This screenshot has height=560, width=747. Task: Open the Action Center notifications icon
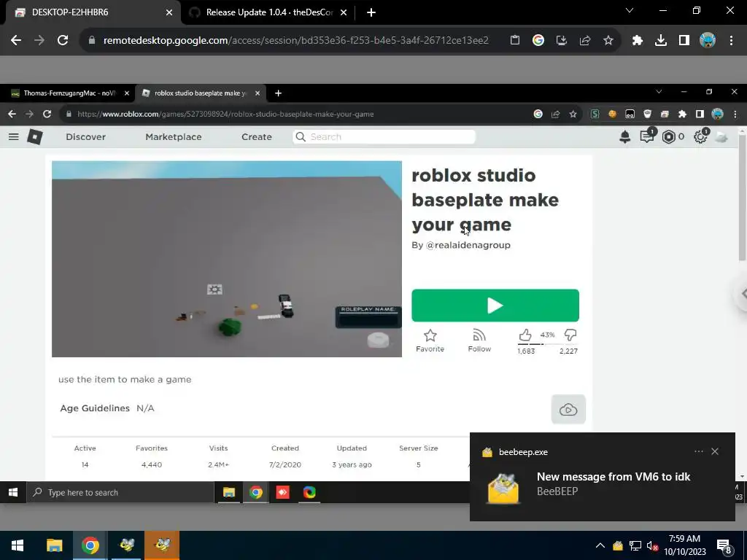[x=724, y=546]
